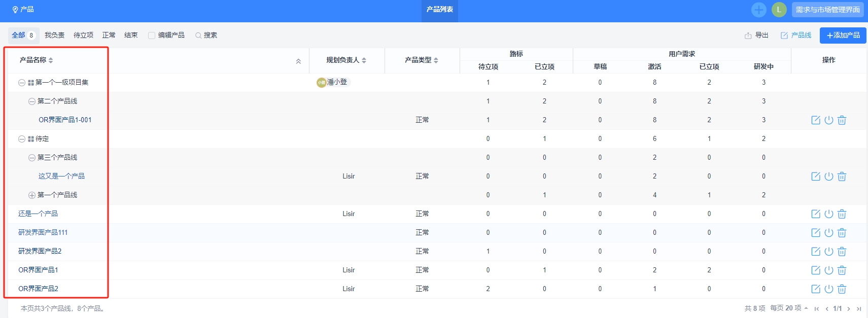Go to last page in pagination
Viewport: 868px width, 318px height.
(x=859, y=309)
